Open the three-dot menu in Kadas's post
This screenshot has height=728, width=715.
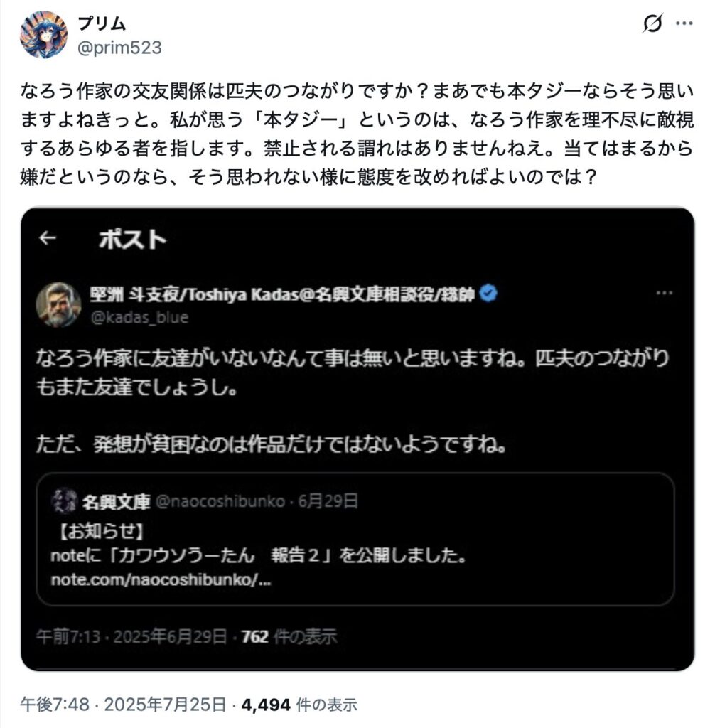[663, 294]
